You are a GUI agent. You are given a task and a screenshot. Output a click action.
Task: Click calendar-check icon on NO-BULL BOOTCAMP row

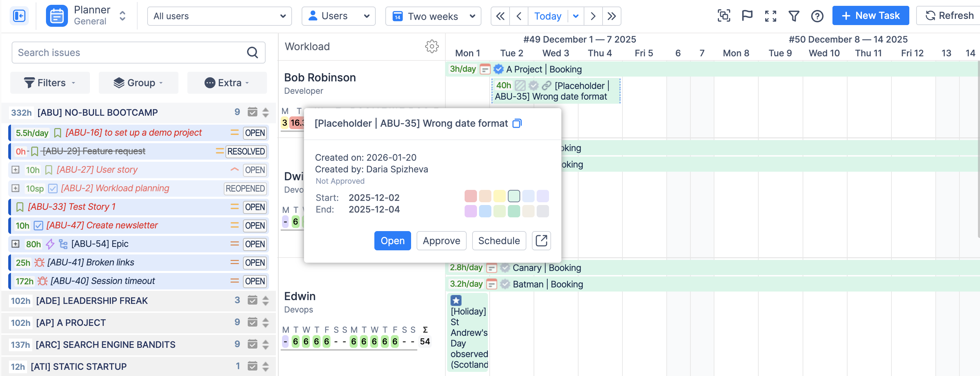[x=252, y=112]
